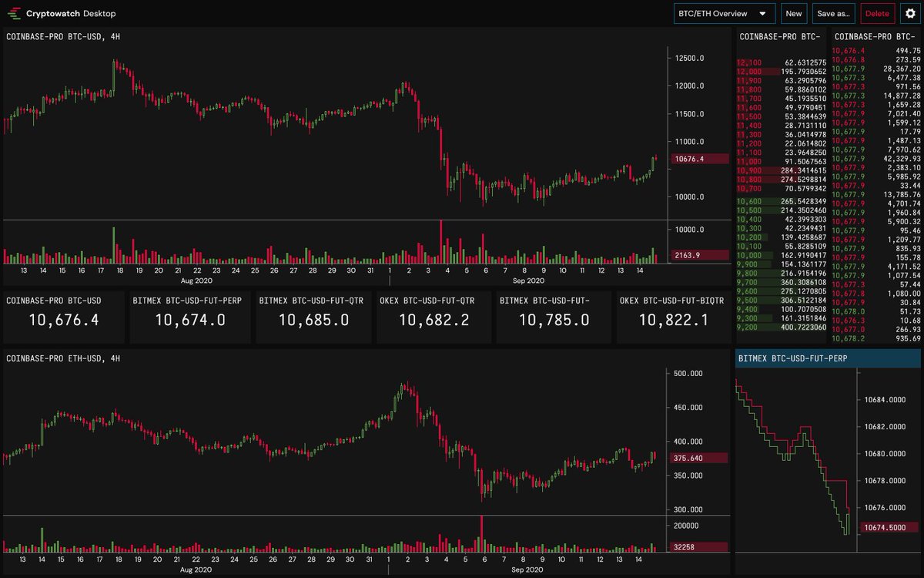Image resolution: width=924 pixels, height=578 pixels.
Task: Click trade row with size 13,785.76
Action: 876,195
